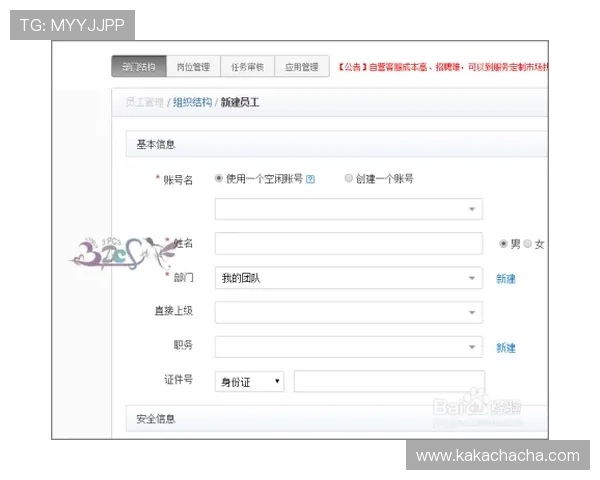Screen dimensions: 600x480
Task: Focus the 姓名 text field
Action: (349, 243)
